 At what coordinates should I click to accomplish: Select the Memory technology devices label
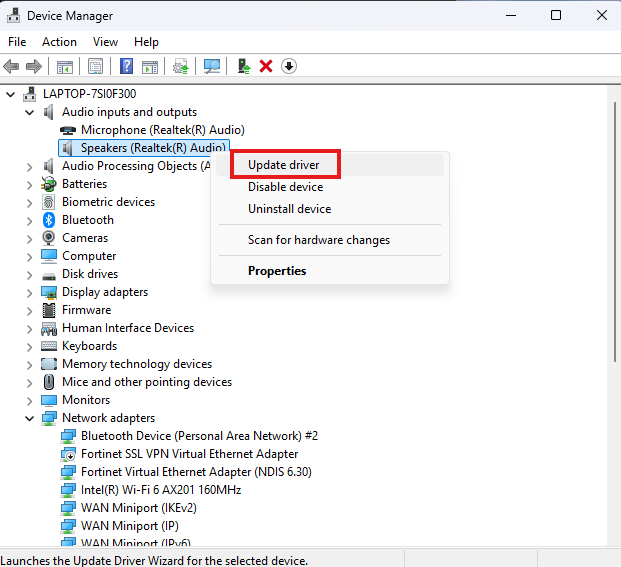point(137,364)
